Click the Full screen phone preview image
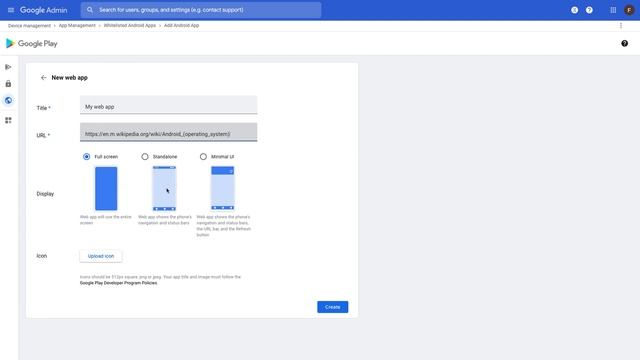 106,189
